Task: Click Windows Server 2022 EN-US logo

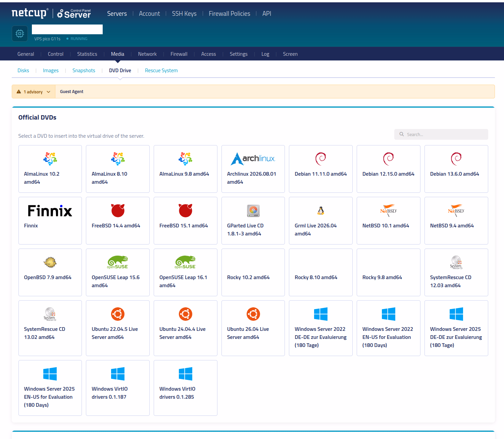Action: tap(389, 314)
